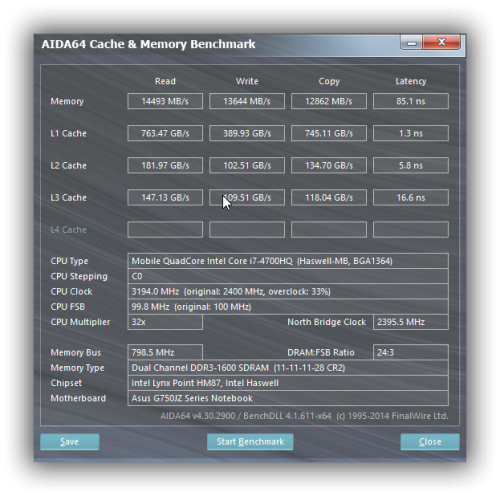Screen dimensions: 500x496
Task: Click the L2 Cache Write 102.51 GB/s
Action: coord(247,165)
